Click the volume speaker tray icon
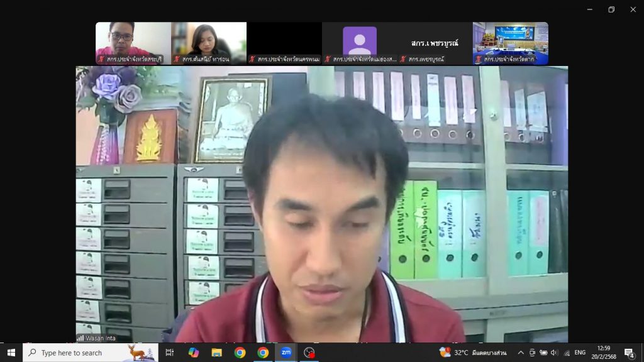This screenshot has height=362, width=644. pos(554,353)
